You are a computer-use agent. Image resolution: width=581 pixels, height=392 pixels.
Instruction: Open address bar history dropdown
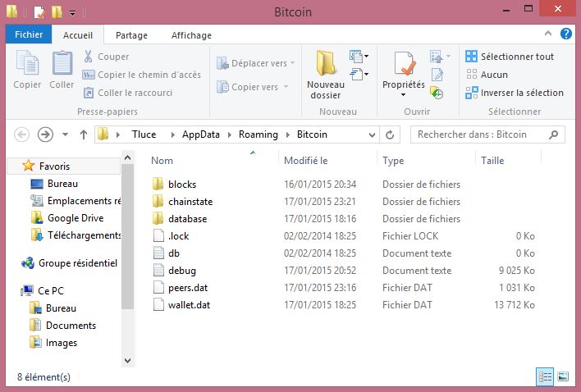click(373, 134)
